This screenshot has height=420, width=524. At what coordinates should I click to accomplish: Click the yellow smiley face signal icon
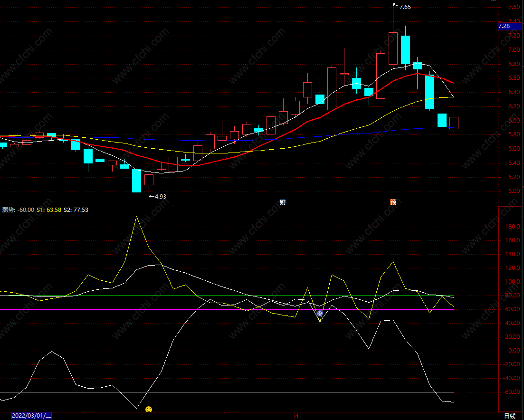(149, 409)
